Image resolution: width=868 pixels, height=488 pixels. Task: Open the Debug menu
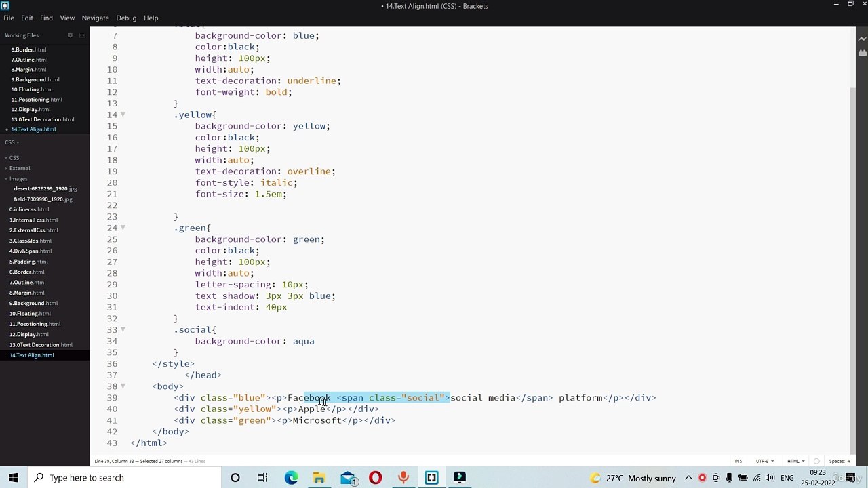tap(126, 18)
